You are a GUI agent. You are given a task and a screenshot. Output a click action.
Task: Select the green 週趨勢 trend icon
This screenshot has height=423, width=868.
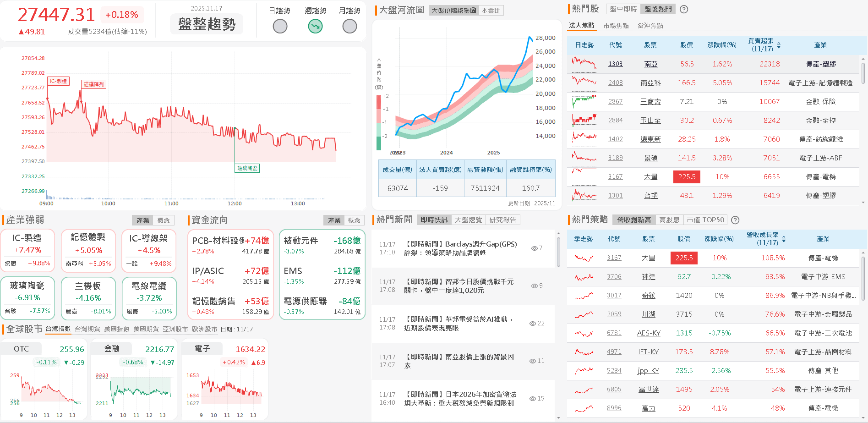point(315,26)
